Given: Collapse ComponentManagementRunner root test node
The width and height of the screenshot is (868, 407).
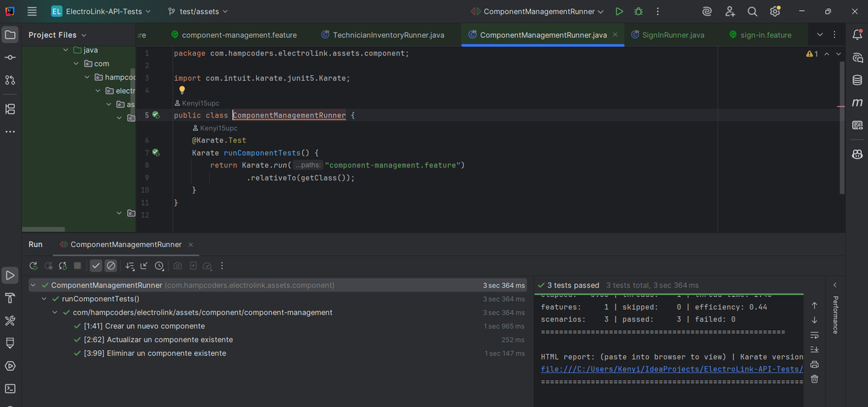Looking at the screenshot, I should pos(34,286).
